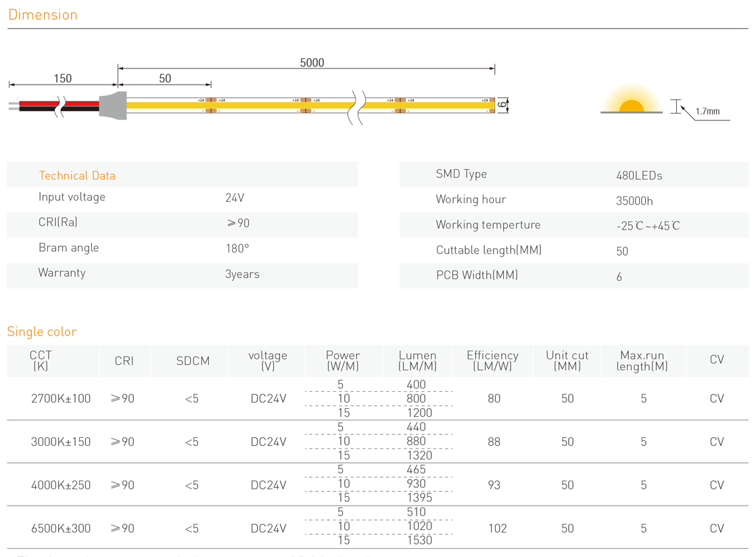Click the 3years warranty value
The width and height of the screenshot is (756, 557).
click(242, 274)
